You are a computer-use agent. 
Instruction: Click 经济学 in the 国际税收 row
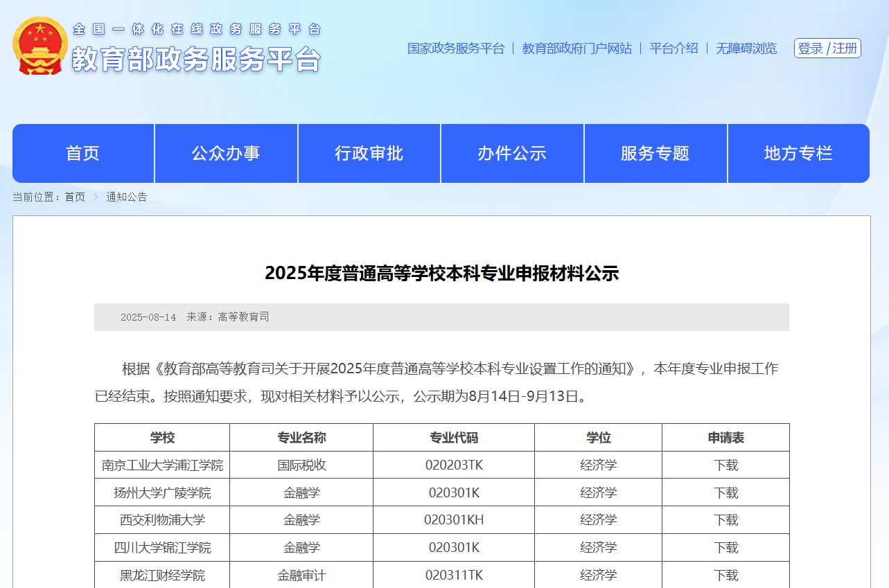pos(599,465)
